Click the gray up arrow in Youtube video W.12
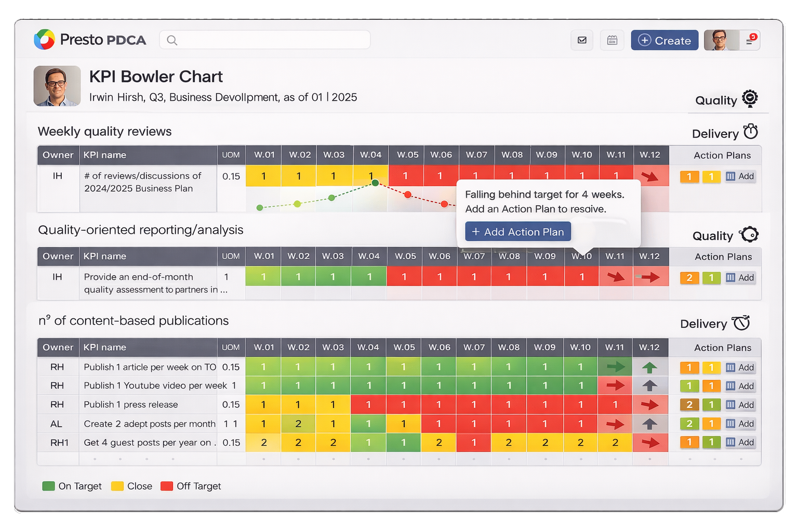Image resolution: width=798 pixels, height=532 pixels. coord(649,386)
